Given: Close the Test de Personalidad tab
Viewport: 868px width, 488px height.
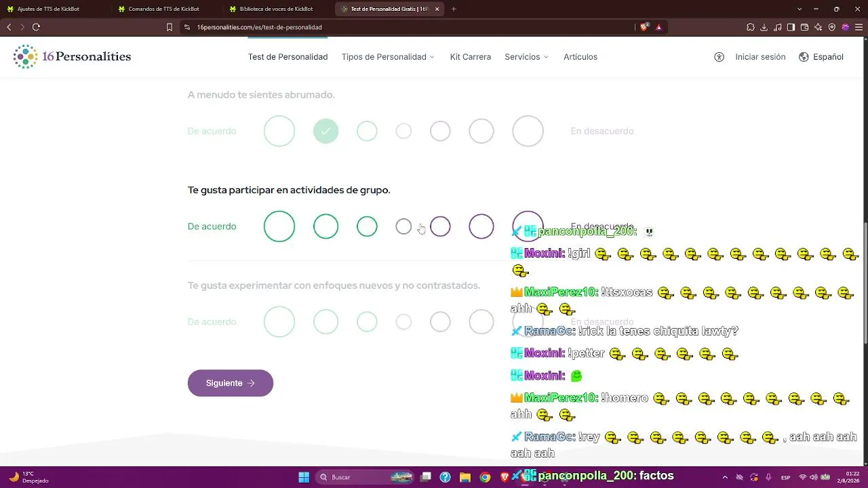Looking at the screenshot, I should [437, 9].
